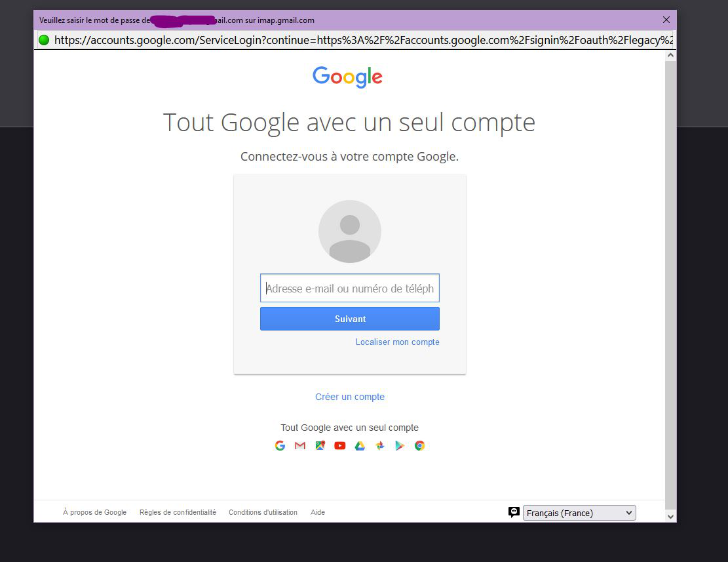Screen dimensions: 728x562
Task: Click the Google logo
Action: click(x=347, y=77)
